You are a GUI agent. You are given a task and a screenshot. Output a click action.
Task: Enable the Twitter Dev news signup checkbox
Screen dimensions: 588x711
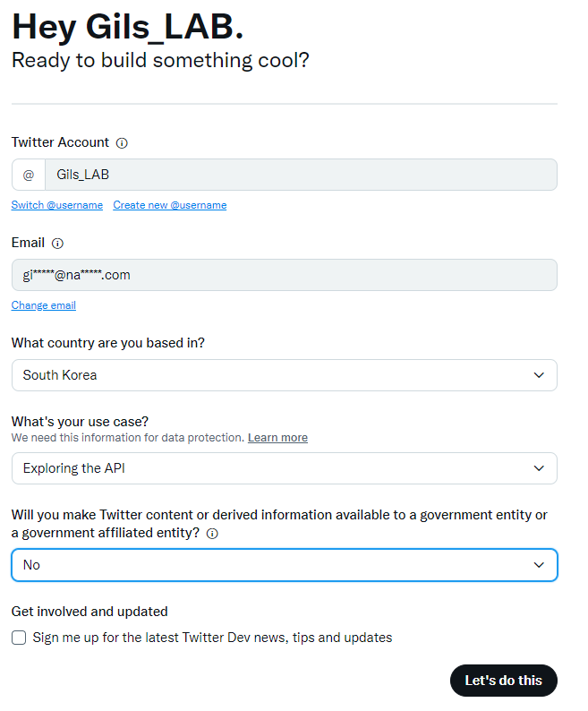[x=19, y=638]
